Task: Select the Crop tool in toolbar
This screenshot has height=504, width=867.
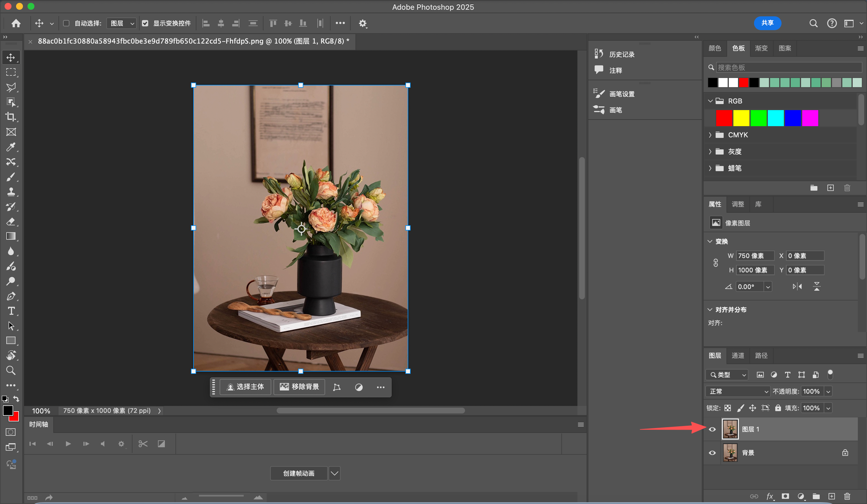Action: [11, 117]
